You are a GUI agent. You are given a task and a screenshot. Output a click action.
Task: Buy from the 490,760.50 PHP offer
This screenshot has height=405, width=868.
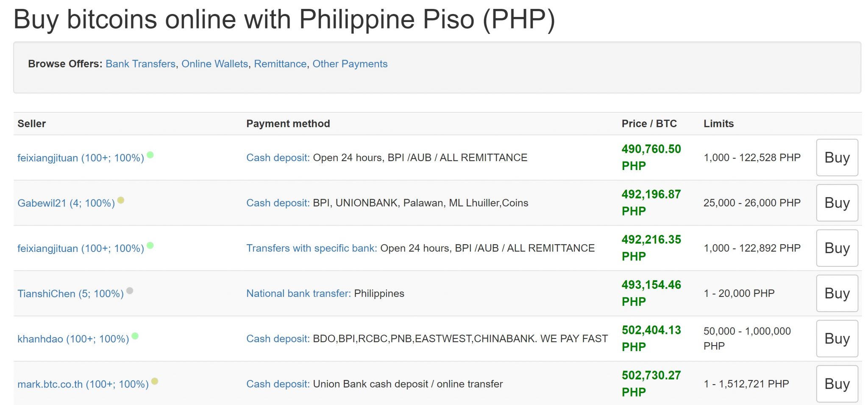coord(837,158)
